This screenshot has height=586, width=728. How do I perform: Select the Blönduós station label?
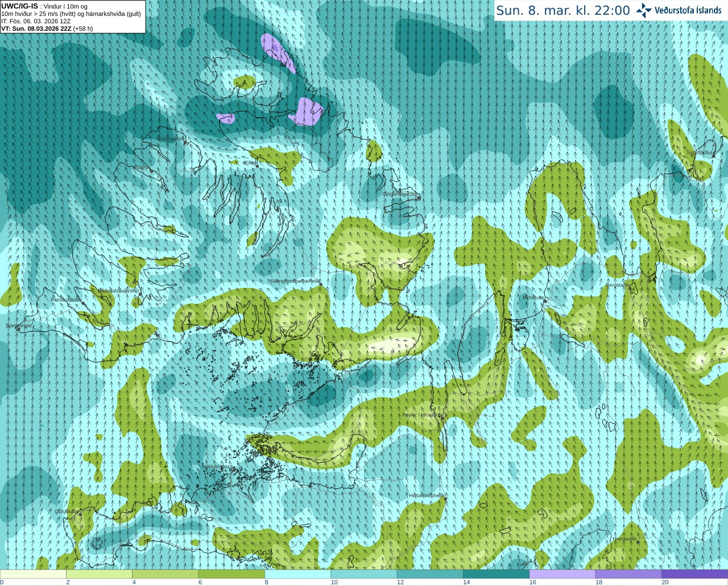pyautogui.click(x=533, y=298)
